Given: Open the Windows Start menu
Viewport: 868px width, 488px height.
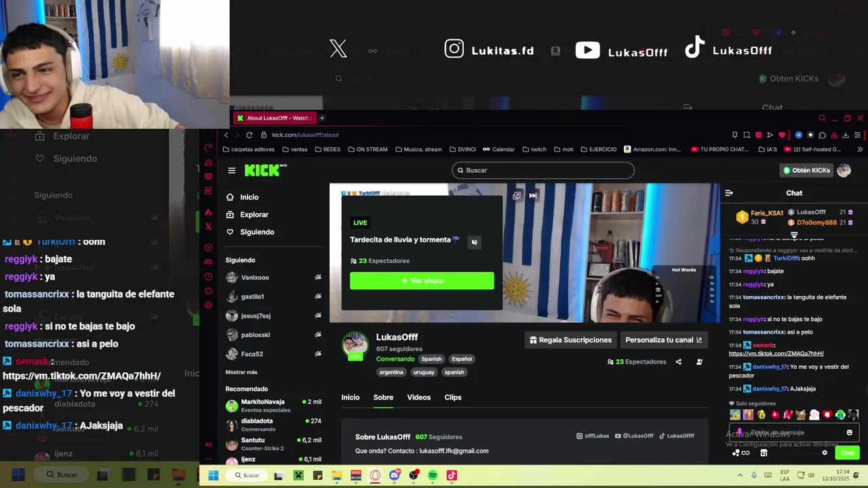Looking at the screenshot, I should (213, 476).
